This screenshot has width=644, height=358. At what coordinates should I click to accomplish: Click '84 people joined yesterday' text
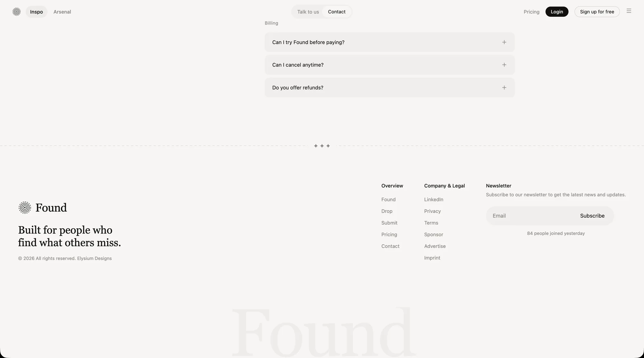click(x=556, y=233)
